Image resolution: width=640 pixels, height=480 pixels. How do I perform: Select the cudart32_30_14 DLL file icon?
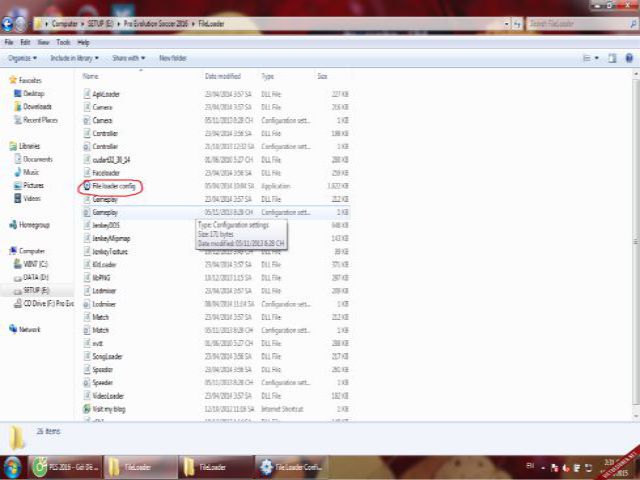coord(87,160)
